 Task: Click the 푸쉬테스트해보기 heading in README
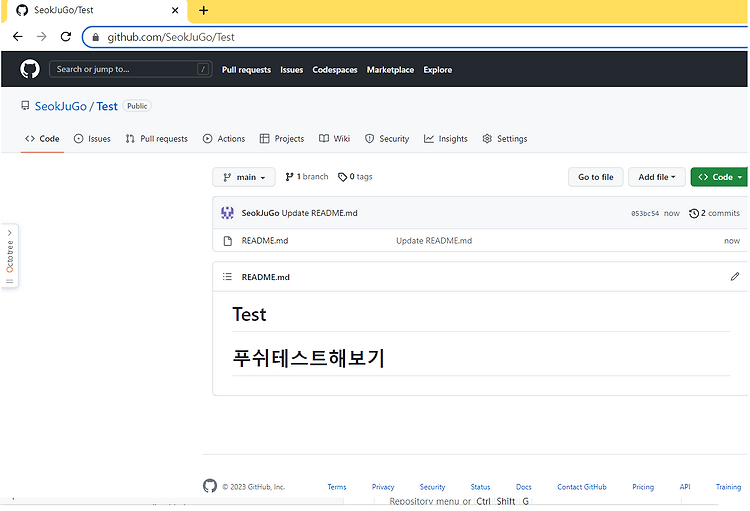coord(309,358)
